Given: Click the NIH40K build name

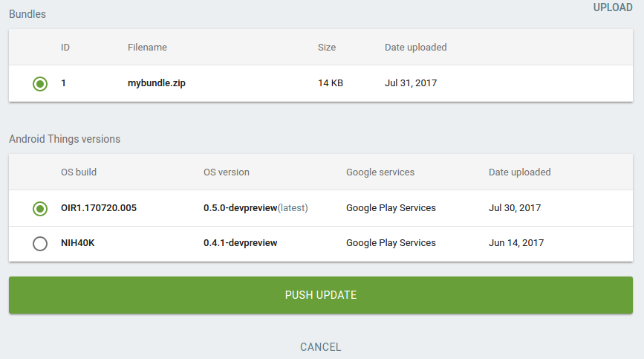Looking at the screenshot, I should click(x=78, y=243).
